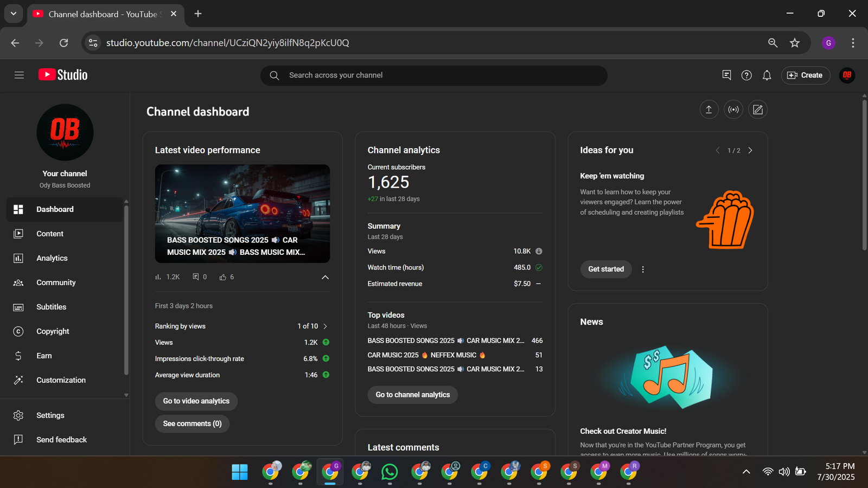Screen dimensions: 868x488
Task: Open Settings in the sidebar
Action: point(65,415)
